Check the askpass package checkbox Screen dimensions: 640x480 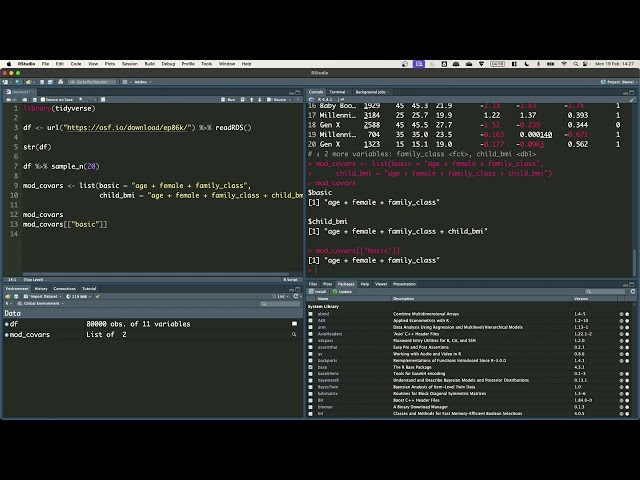click(311, 340)
